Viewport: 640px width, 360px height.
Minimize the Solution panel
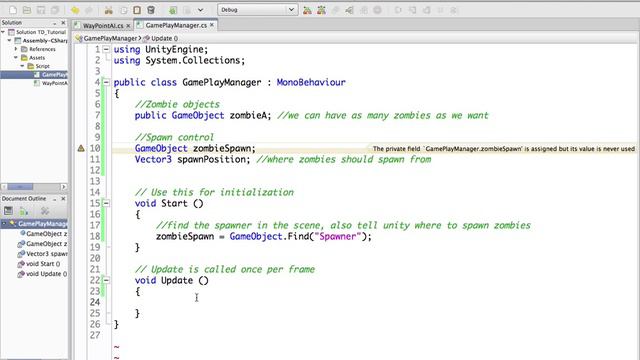coord(54,23)
